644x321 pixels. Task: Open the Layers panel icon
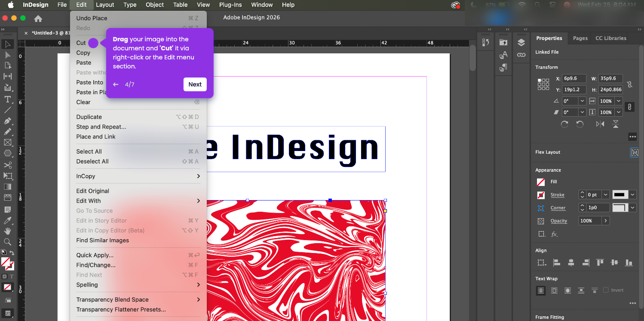click(521, 42)
